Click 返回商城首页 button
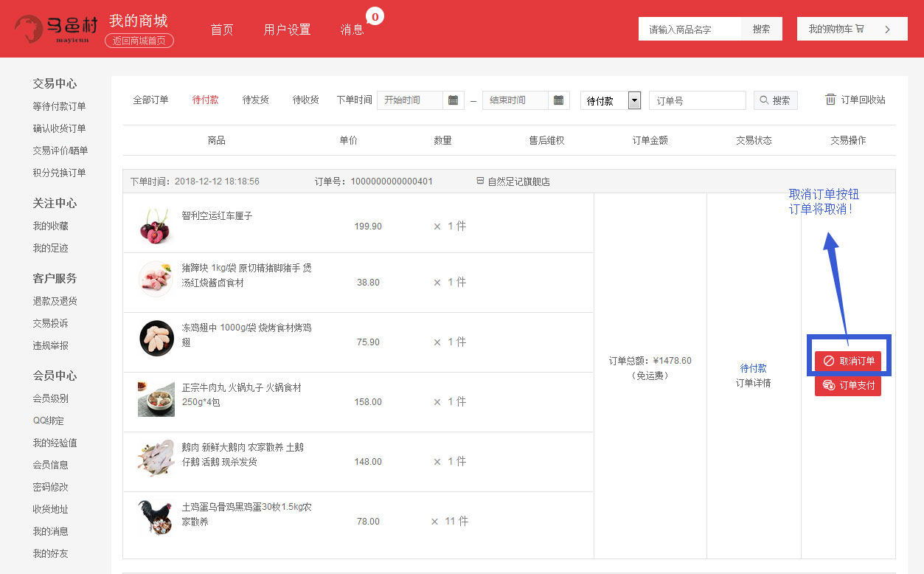924x574 pixels. pyautogui.click(x=139, y=41)
